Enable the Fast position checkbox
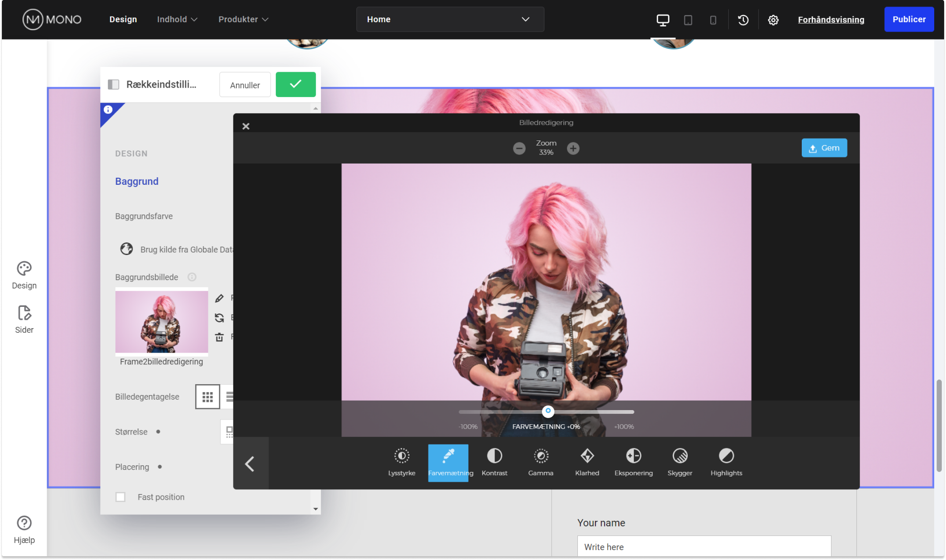The image size is (946, 560). point(121,497)
